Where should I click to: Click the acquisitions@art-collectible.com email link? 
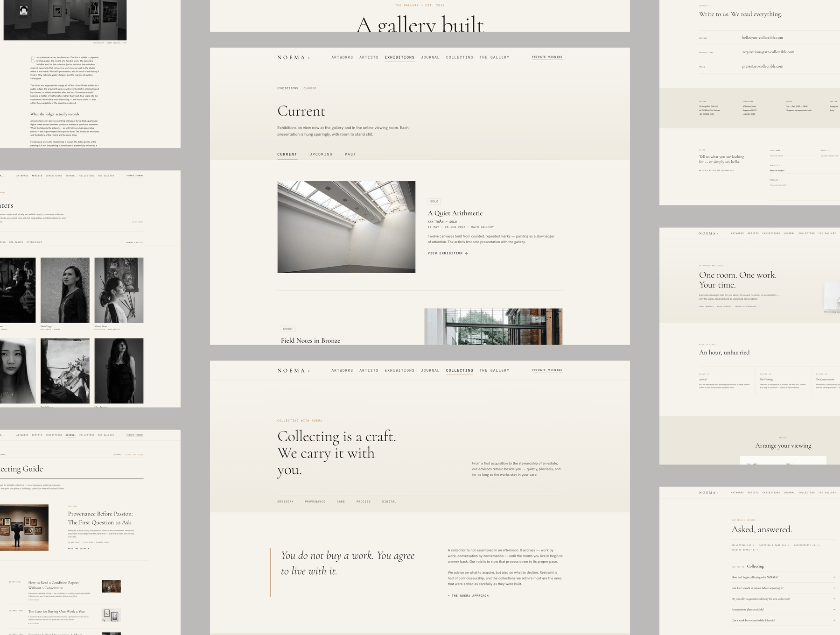[x=768, y=52]
